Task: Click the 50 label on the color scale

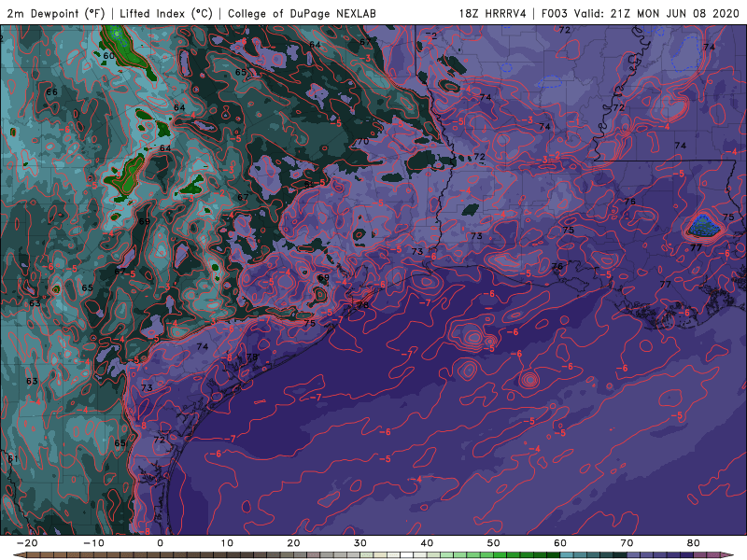Action: coord(494,543)
